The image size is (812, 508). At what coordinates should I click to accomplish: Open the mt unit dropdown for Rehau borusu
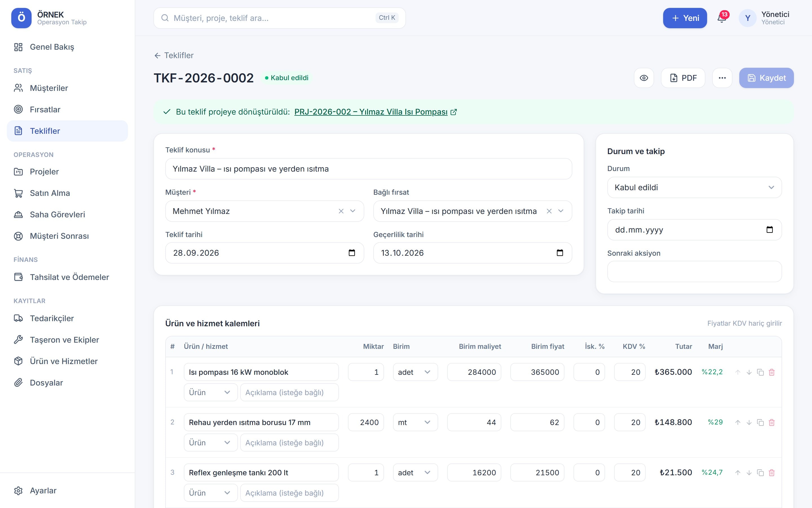415,422
